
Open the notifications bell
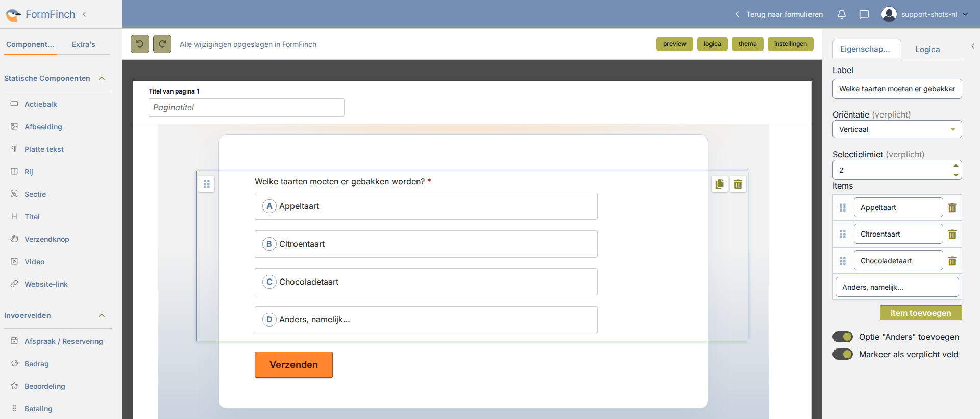pos(842,14)
